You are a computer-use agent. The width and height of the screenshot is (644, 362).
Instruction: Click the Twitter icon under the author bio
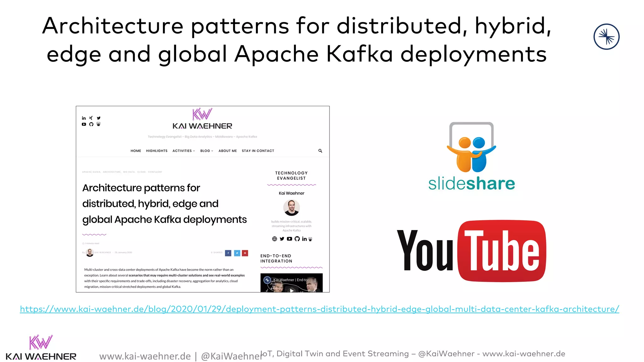pyautogui.click(x=282, y=239)
